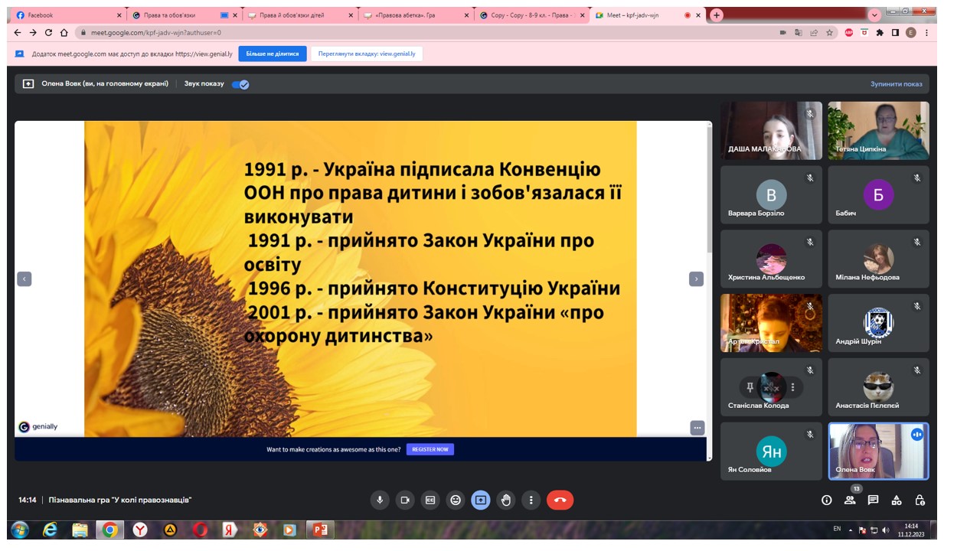Expand the Chrome tab search dropdown
Screen dimensions: 980x551
click(874, 15)
